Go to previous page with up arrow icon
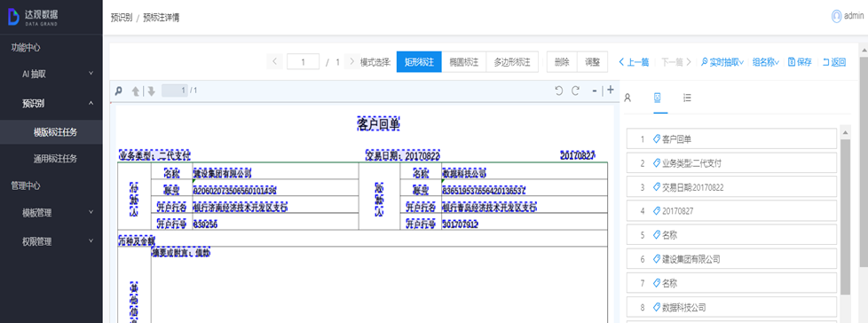The height and width of the screenshot is (323, 868). (135, 91)
